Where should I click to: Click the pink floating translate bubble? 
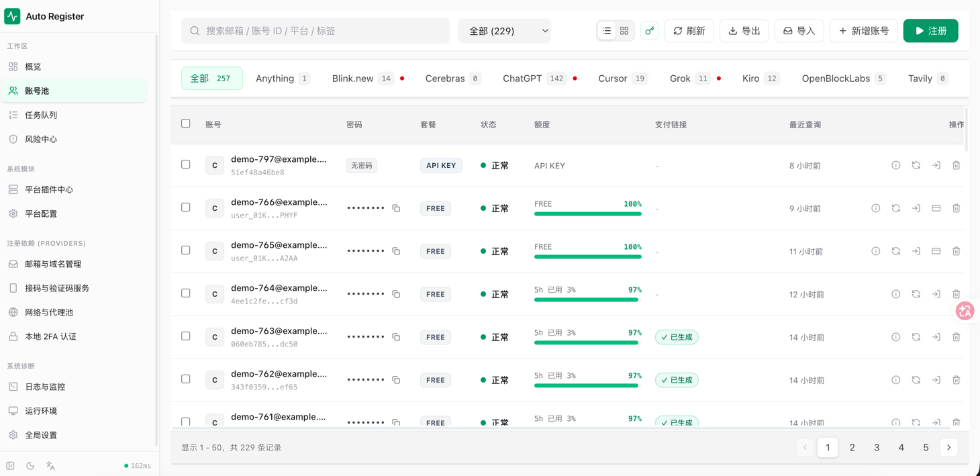(965, 311)
